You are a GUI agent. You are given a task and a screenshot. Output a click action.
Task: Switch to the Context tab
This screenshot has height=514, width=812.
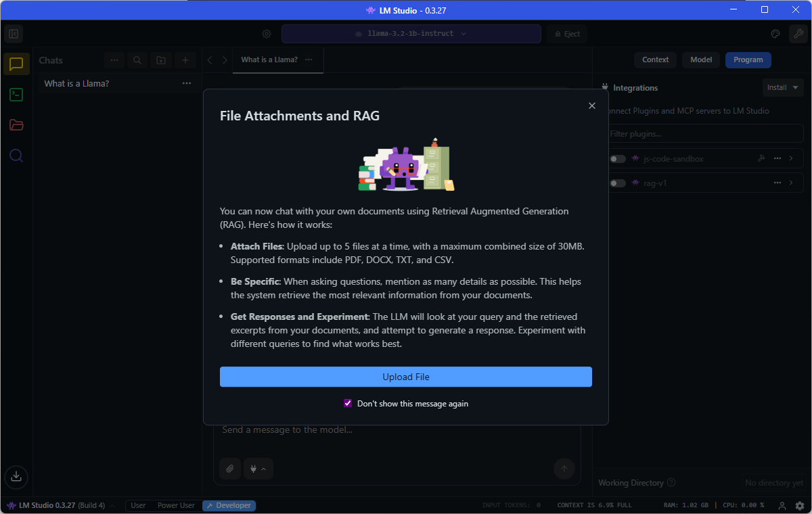pos(655,60)
